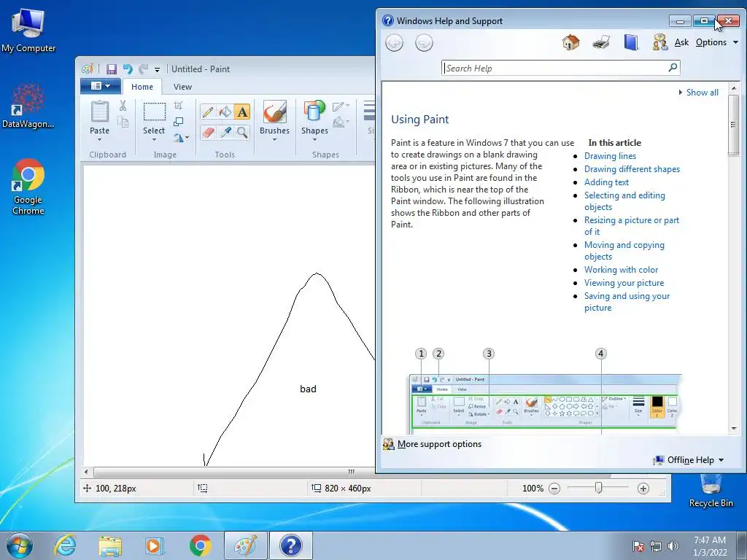
Task: Open the Customize Quick Access Toolbar dropdown
Action: pos(157,69)
